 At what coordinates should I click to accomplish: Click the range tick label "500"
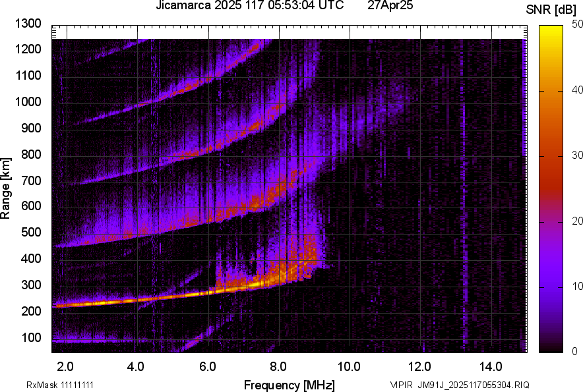tap(31, 232)
